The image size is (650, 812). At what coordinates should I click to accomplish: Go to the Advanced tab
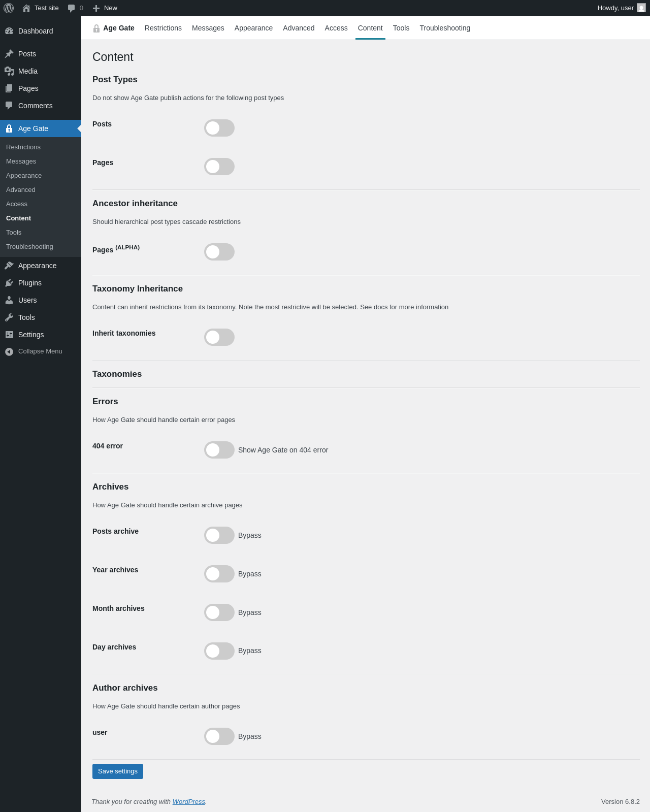[x=299, y=28]
